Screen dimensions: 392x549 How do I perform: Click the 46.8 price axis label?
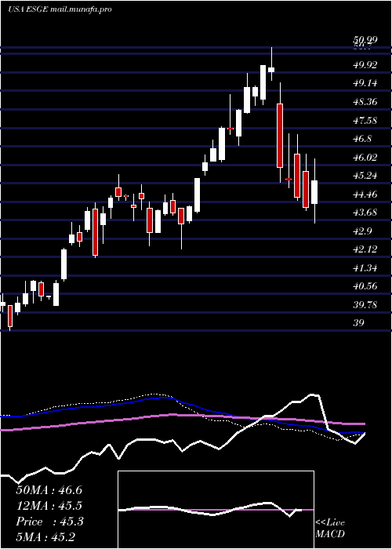pos(362,139)
